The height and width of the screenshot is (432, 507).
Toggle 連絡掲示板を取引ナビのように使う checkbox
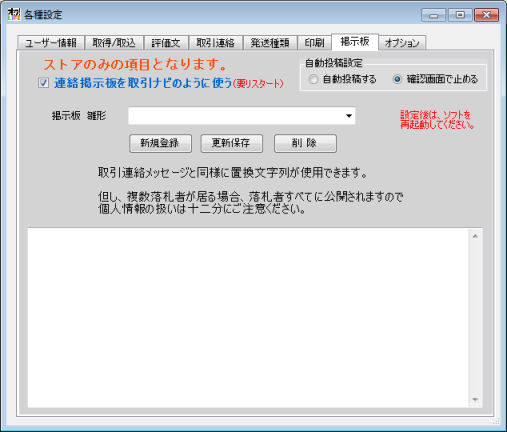tap(44, 83)
